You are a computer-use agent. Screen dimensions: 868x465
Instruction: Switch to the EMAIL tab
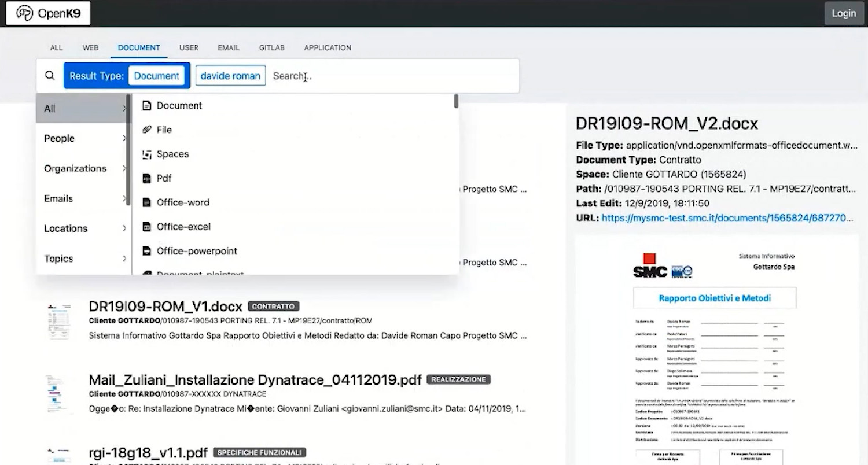point(229,47)
